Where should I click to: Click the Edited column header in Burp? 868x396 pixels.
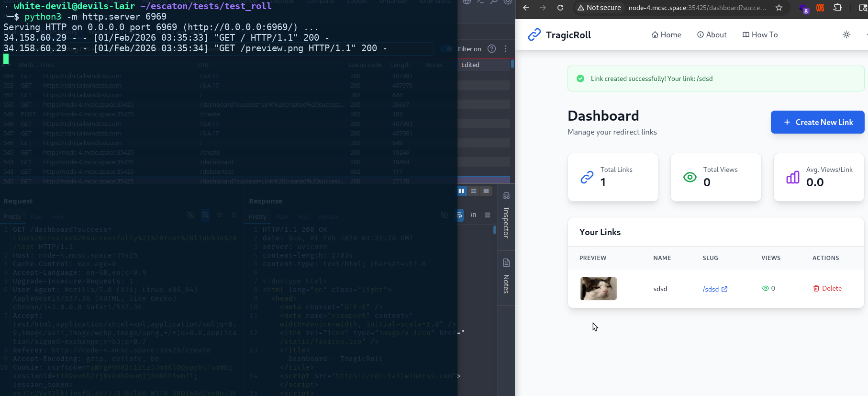tap(470, 65)
